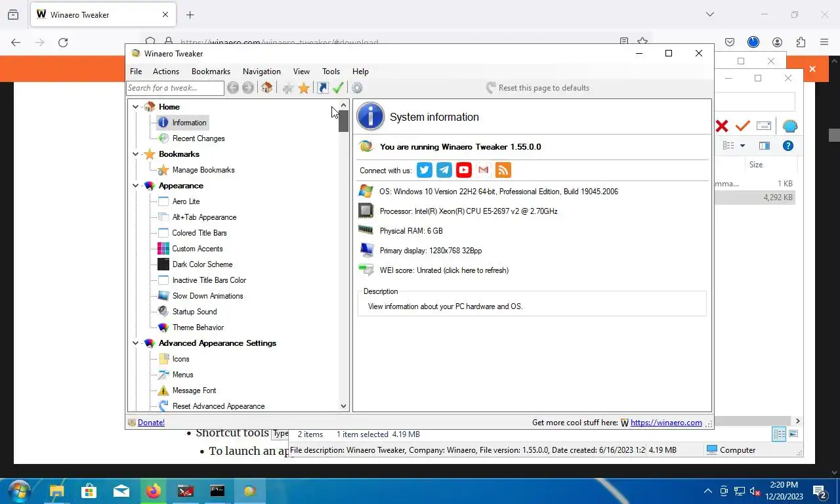Select Dark Color Scheme tweak
Screen dimensions: 840x504
coord(202,264)
